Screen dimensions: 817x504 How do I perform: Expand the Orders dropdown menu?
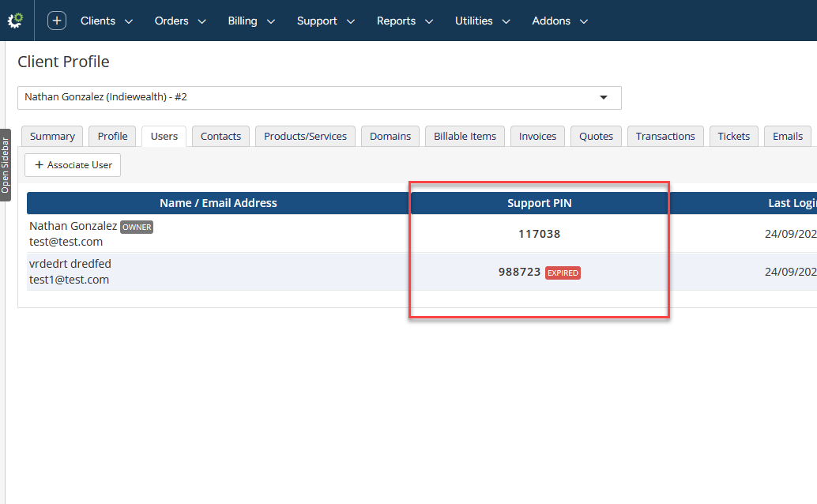tap(180, 21)
